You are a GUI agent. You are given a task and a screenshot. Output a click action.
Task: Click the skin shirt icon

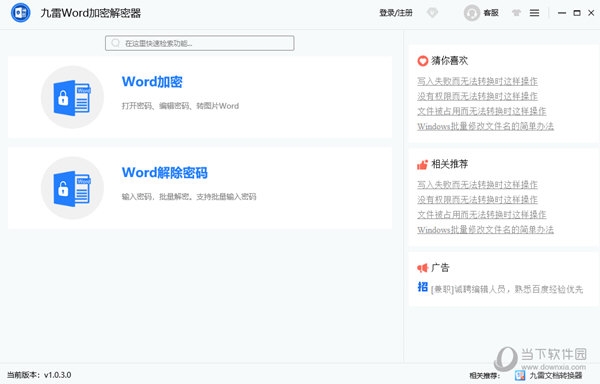[516, 13]
